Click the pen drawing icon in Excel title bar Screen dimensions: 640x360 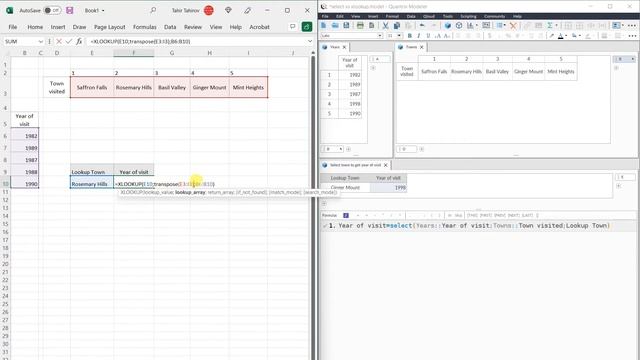248,10
